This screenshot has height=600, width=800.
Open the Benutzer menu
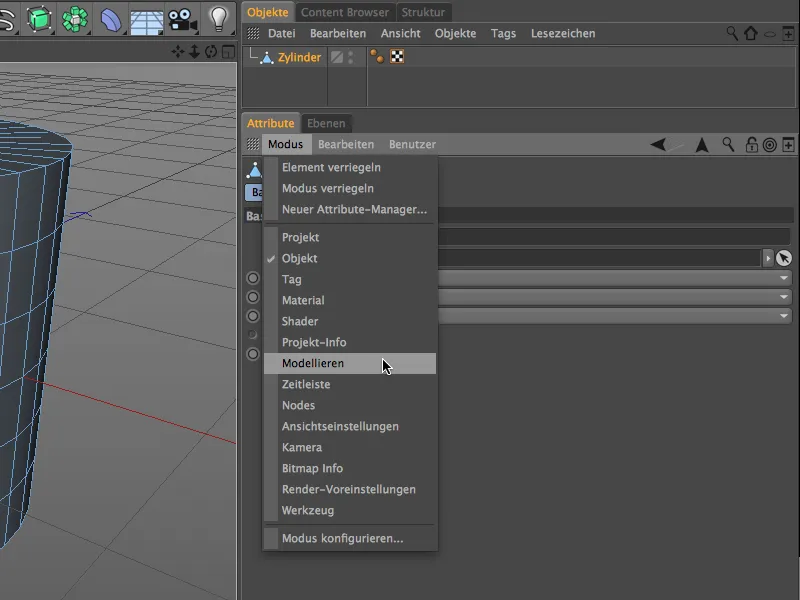click(x=412, y=144)
